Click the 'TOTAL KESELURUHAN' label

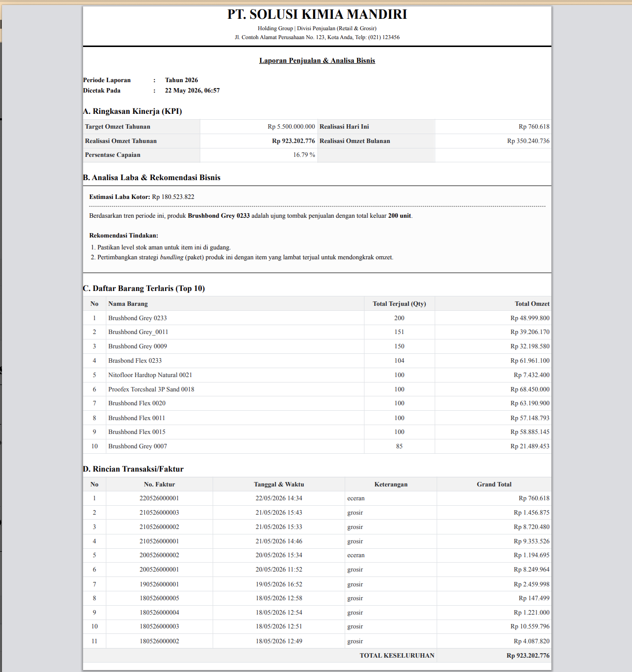pos(397,656)
